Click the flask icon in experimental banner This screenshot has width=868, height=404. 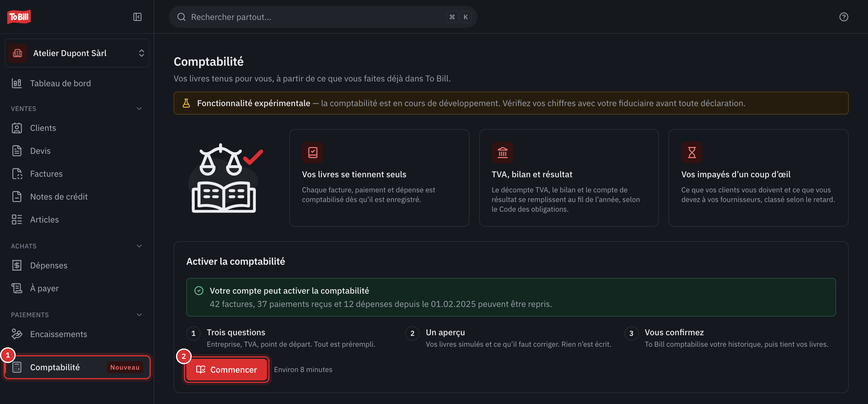186,103
